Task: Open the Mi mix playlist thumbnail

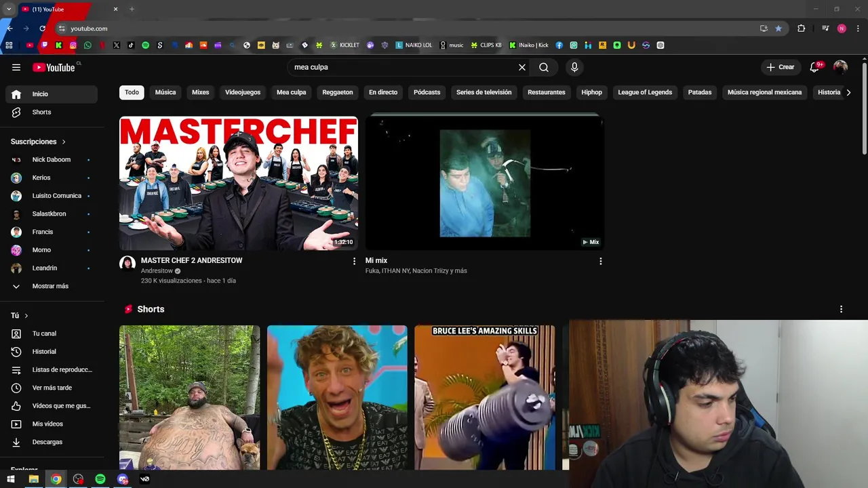Action: [x=485, y=183]
